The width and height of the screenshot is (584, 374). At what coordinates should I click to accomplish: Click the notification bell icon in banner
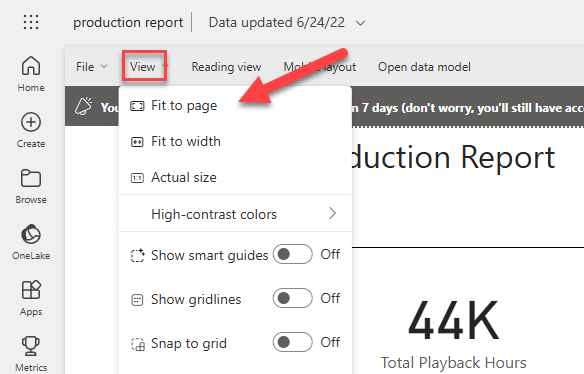pyautogui.click(x=83, y=106)
